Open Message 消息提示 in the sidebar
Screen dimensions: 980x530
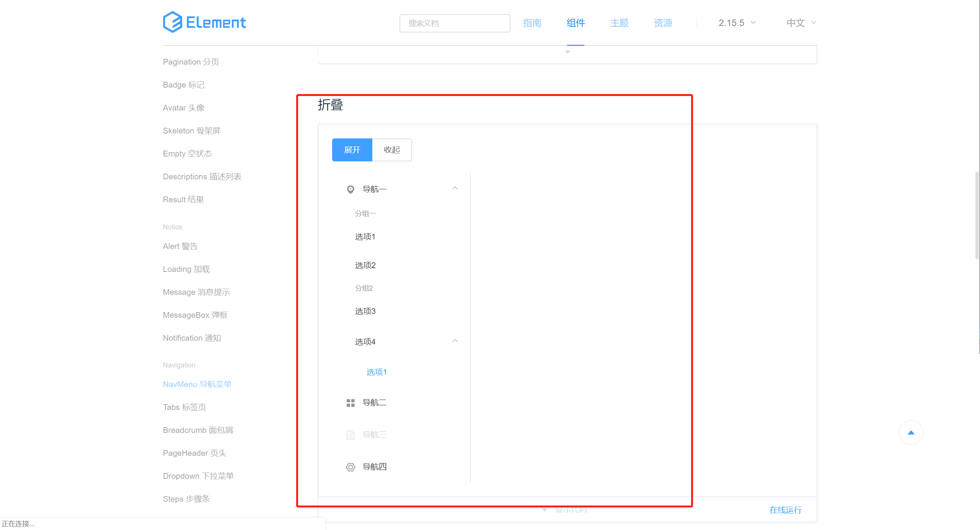click(196, 292)
